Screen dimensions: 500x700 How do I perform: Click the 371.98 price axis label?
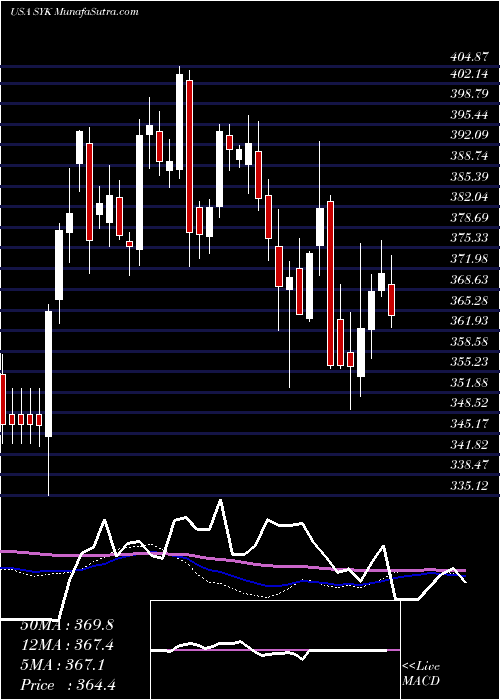click(x=469, y=258)
